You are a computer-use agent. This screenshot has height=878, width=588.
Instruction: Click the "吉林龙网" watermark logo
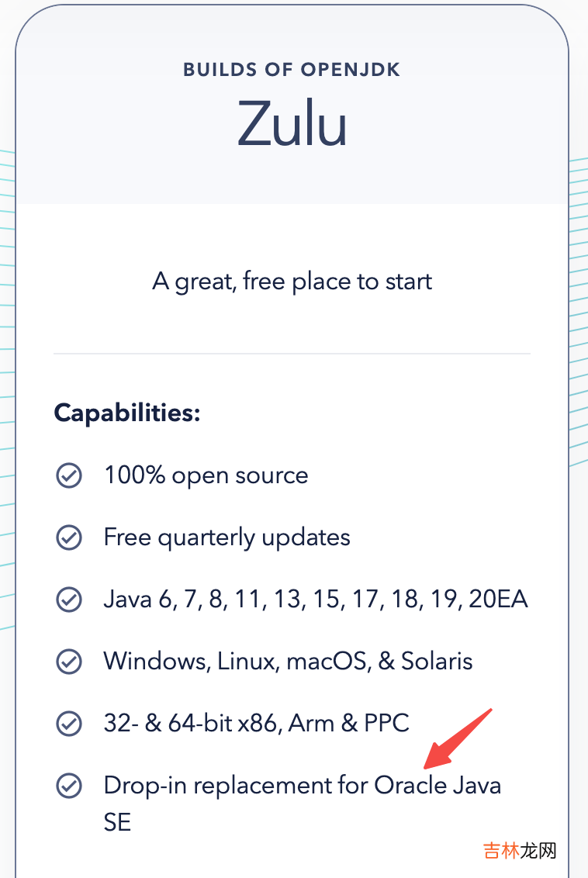521,850
